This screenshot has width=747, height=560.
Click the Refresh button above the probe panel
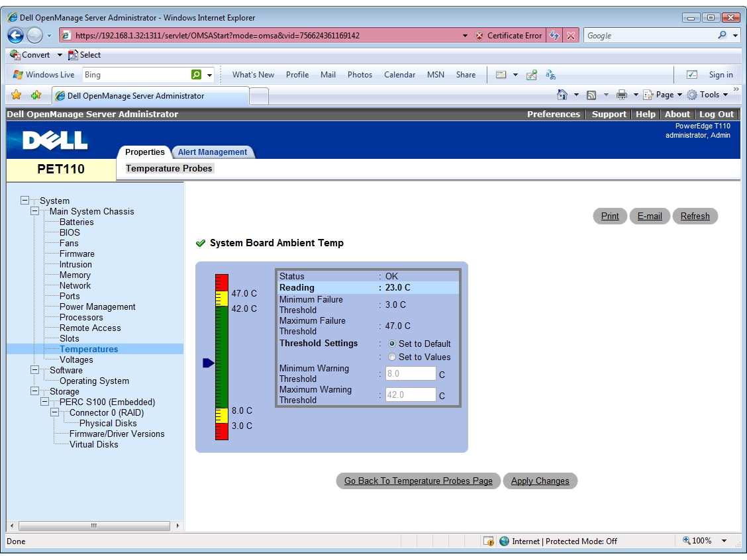click(x=695, y=216)
